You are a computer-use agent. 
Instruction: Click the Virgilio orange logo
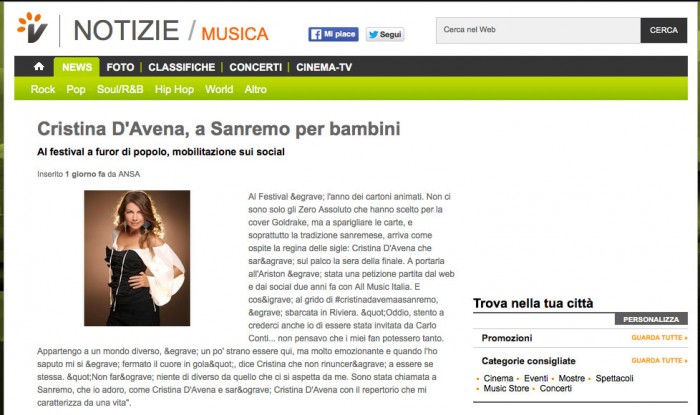32,28
